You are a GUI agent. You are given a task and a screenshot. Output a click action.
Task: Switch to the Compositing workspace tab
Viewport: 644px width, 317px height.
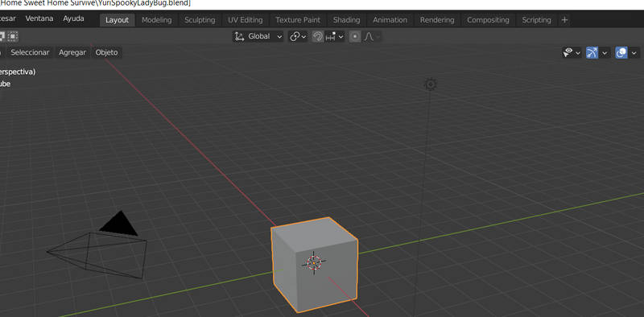pos(488,20)
